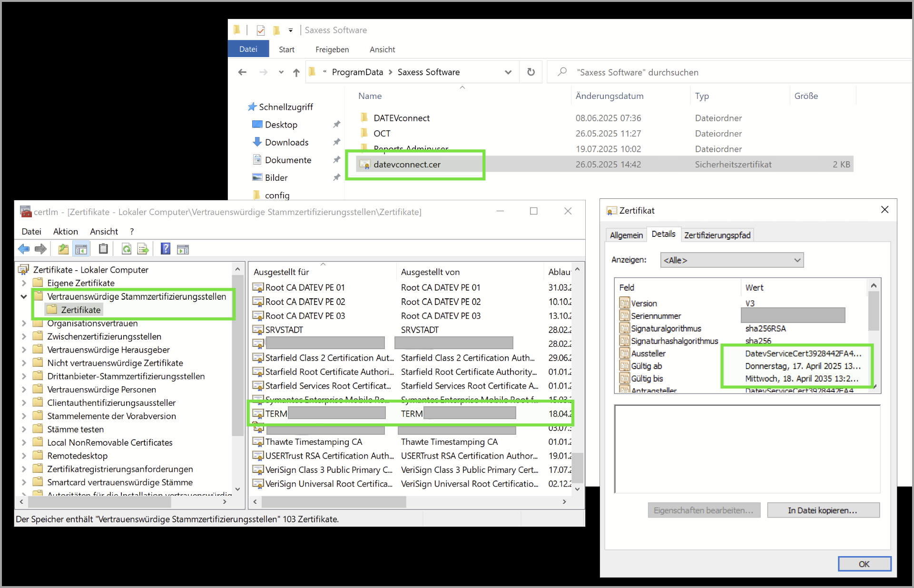Click the Export list icon

coord(143,249)
